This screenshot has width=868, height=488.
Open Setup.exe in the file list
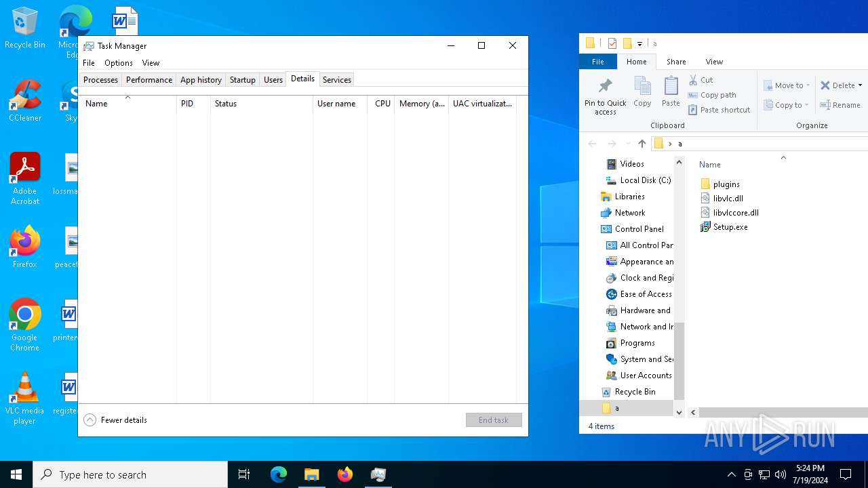[730, 227]
